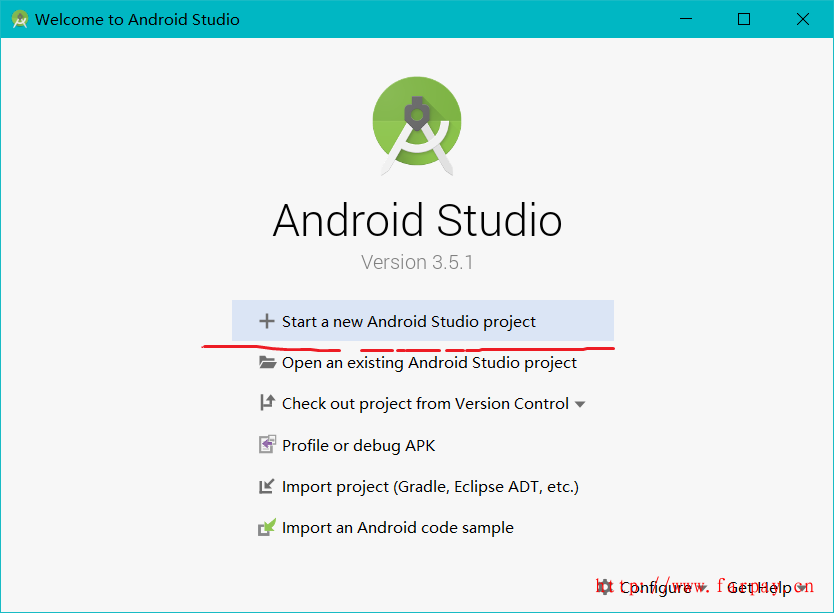
Task: Click the Import code sample icon
Action: 267,528
